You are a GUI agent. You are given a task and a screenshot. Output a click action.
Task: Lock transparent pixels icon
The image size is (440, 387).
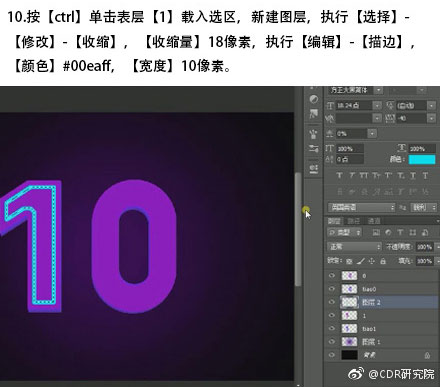(349, 261)
